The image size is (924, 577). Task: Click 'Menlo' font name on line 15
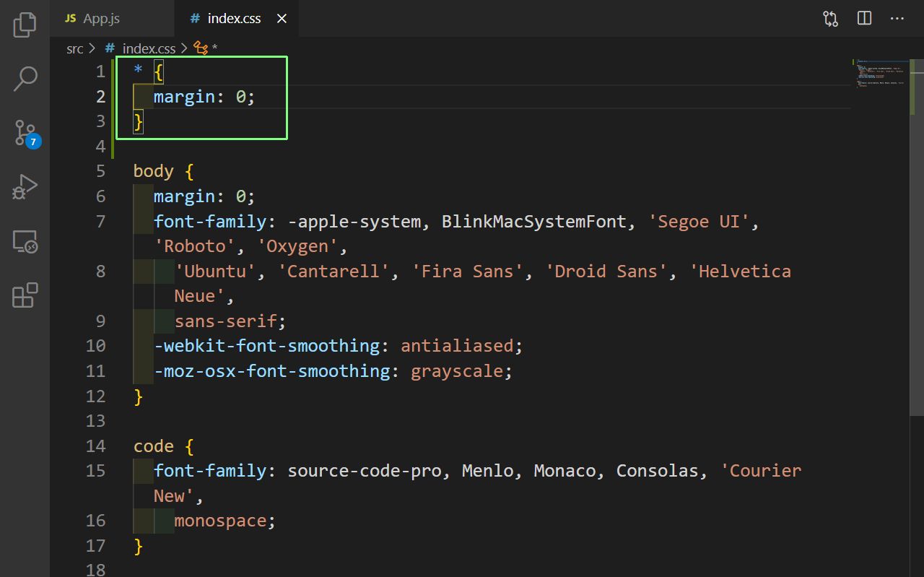488,471
